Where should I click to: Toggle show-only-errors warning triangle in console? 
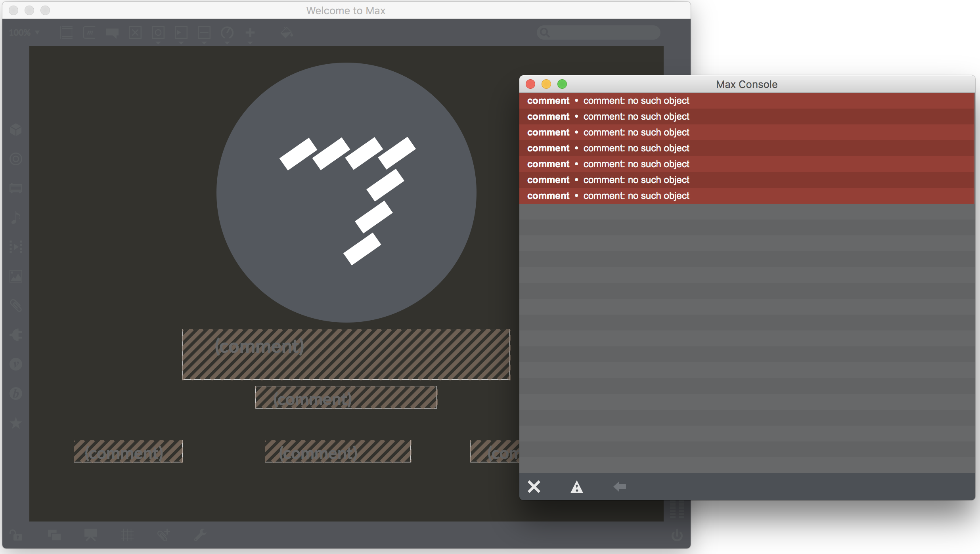pos(576,487)
